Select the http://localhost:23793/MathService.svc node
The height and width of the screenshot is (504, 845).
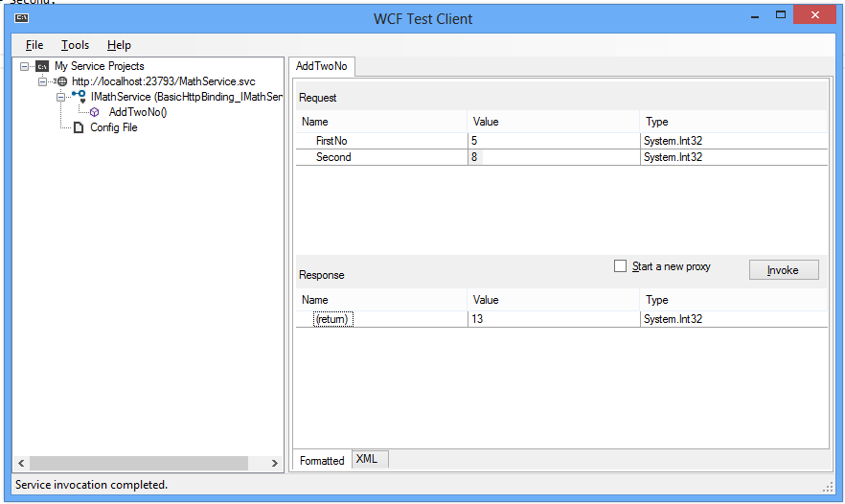[164, 81]
